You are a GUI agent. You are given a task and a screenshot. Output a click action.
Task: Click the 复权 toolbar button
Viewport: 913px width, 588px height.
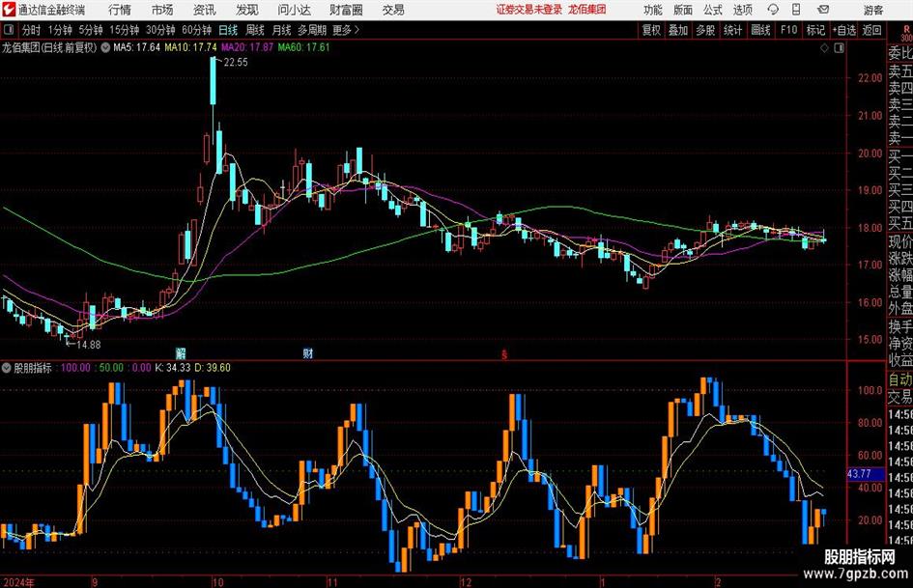click(651, 30)
